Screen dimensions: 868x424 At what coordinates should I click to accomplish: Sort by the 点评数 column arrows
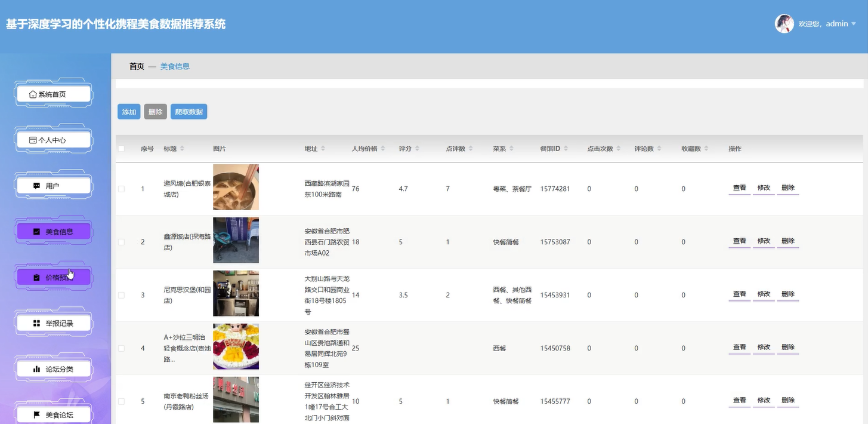click(x=471, y=149)
